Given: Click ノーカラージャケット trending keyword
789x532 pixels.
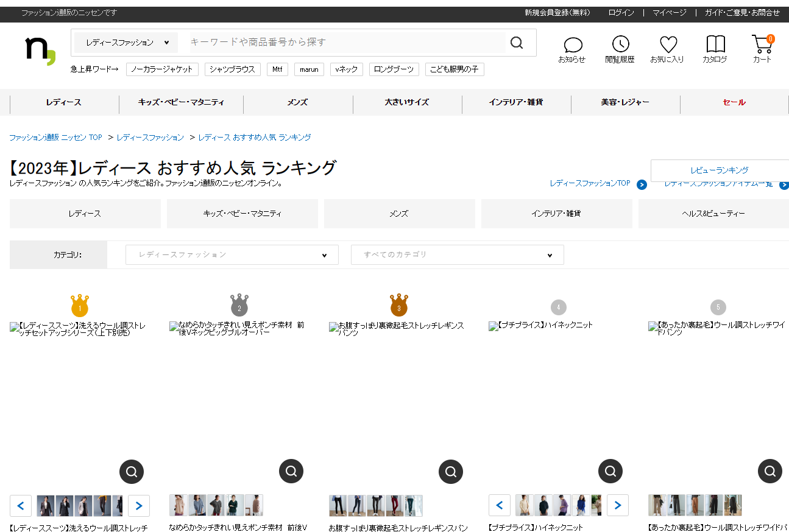Looking at the screenshot, I should click(162, 69).
